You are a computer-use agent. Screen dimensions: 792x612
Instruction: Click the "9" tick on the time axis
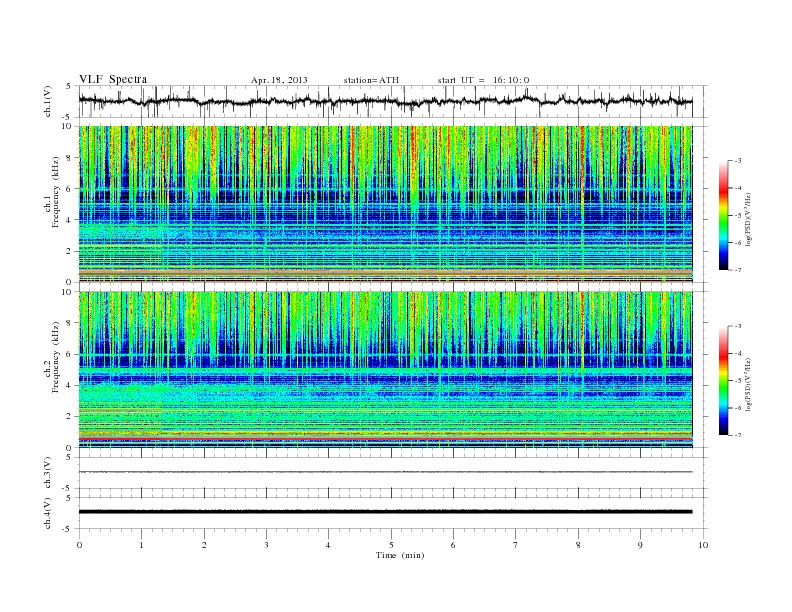(640, 545)
